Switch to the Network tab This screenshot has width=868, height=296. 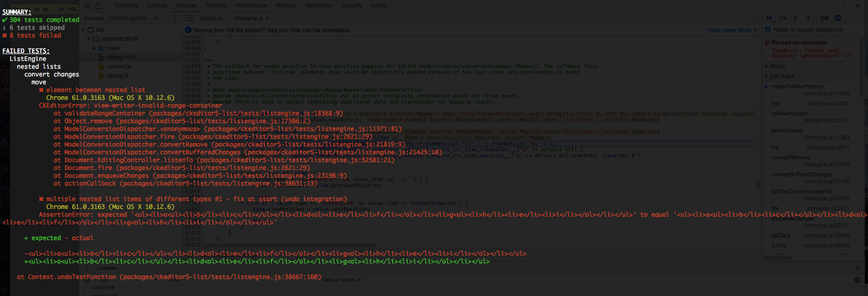[216, 5]
